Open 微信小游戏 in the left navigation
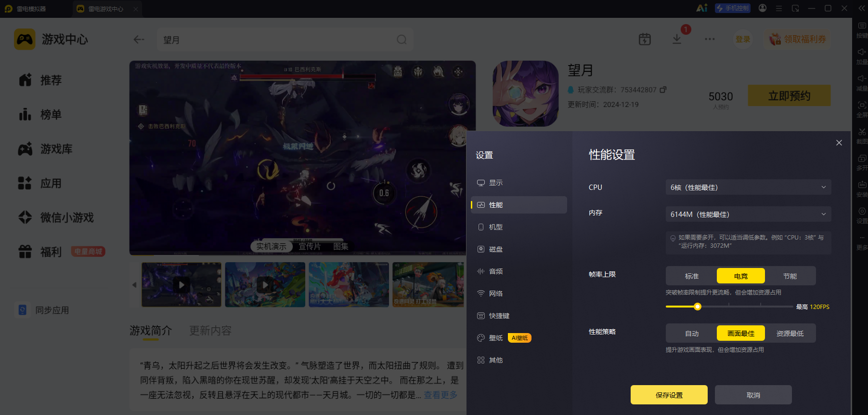868x415 pixels. point(56,217)
